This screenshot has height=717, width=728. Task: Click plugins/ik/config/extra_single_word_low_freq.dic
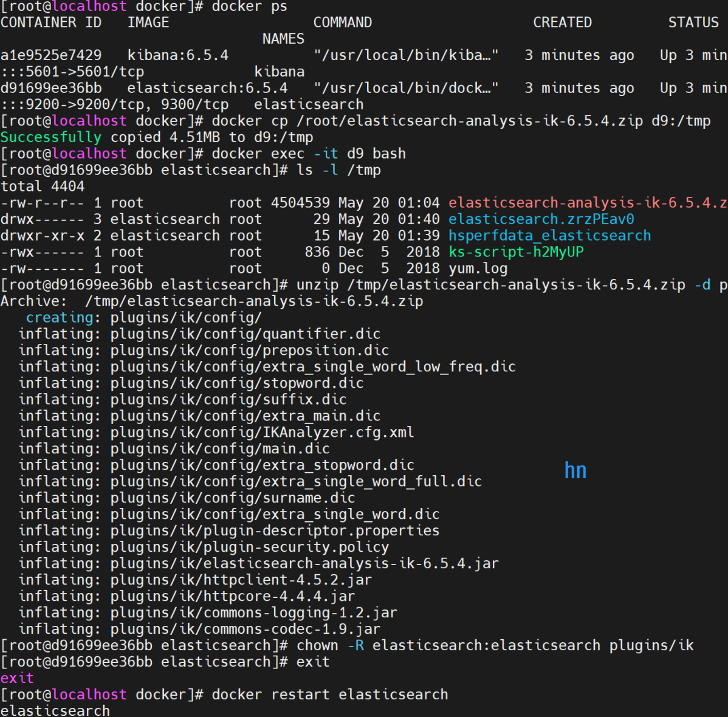314,367
